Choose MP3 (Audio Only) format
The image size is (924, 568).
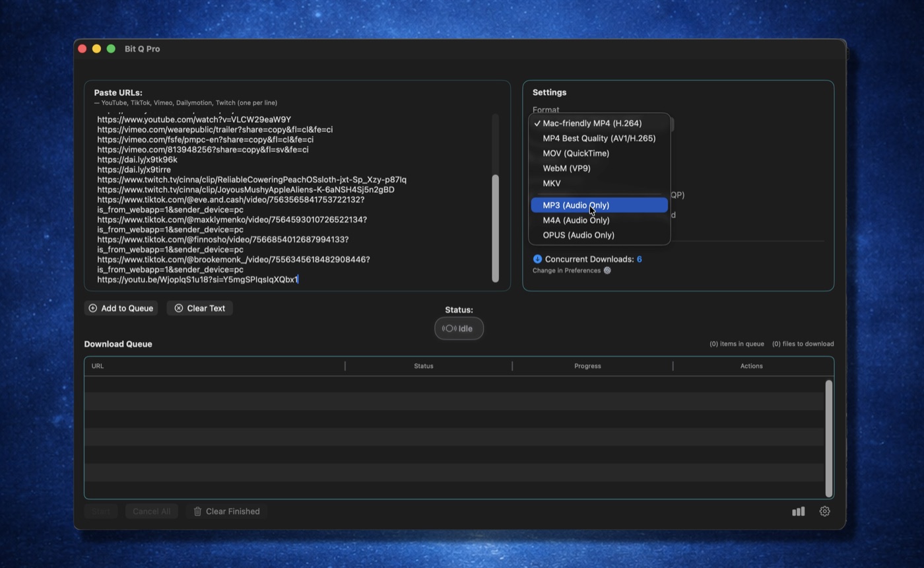pos(599,205)
